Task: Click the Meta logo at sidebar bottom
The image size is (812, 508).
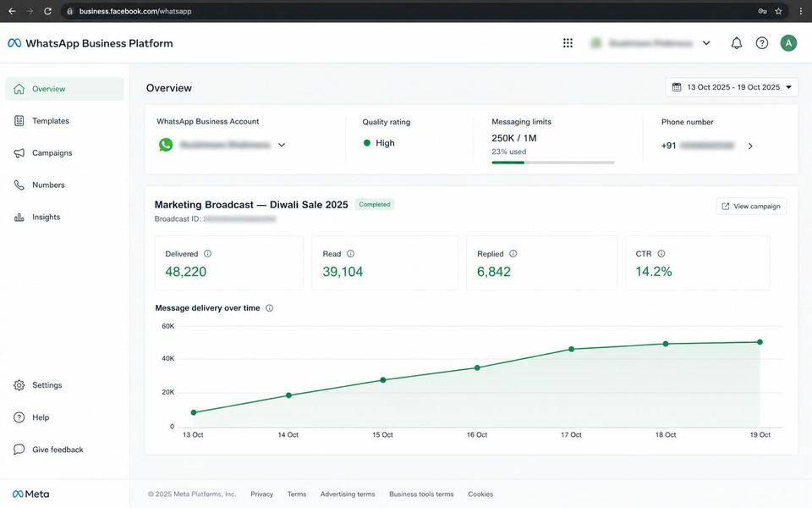Action: (30, 494)
